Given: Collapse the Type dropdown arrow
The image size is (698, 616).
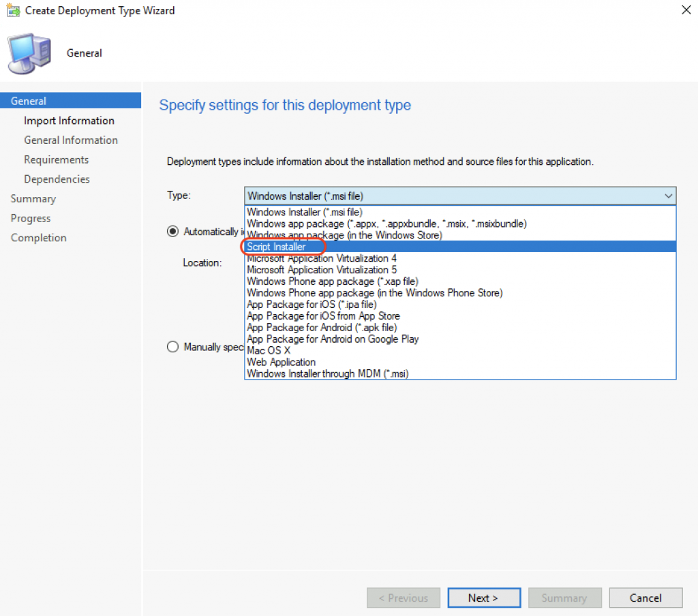Looking at the screenshot, I should click(668, 196).
